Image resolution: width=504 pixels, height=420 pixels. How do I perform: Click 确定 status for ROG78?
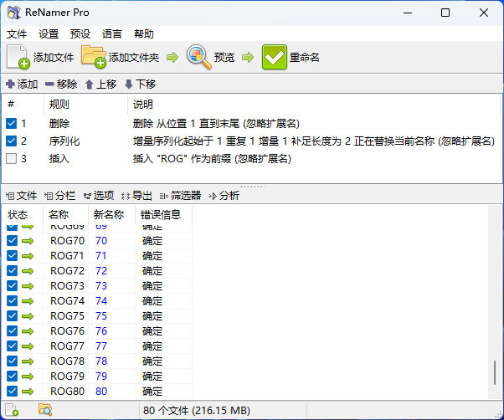152,361
